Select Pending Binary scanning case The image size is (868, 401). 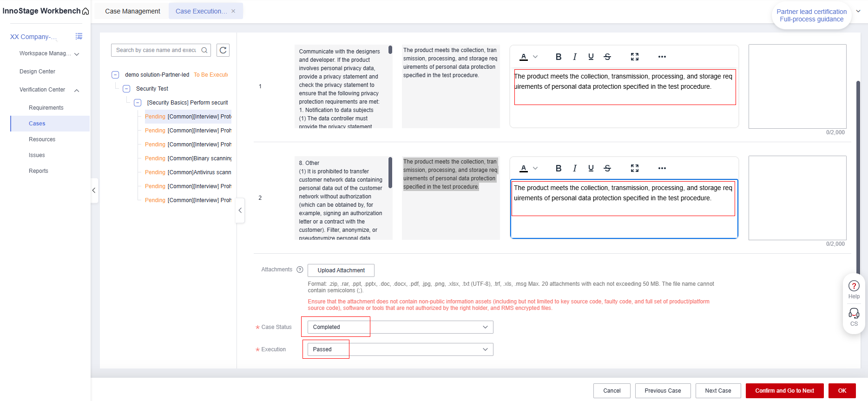(x=188, y=158)
